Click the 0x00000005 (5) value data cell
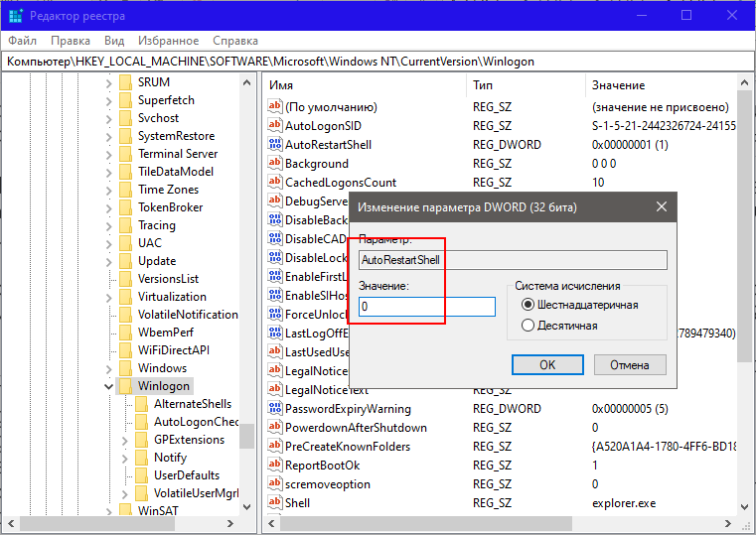This screenshot has height=535, width=756. point(630,409)
